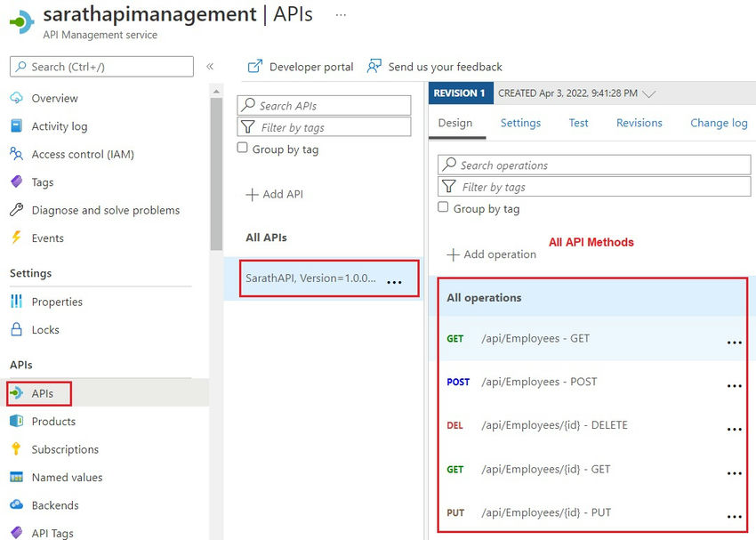This screenshot has height=540, width=756.
Task: Expand the revision created date dropdown
Action: (649, 93)
